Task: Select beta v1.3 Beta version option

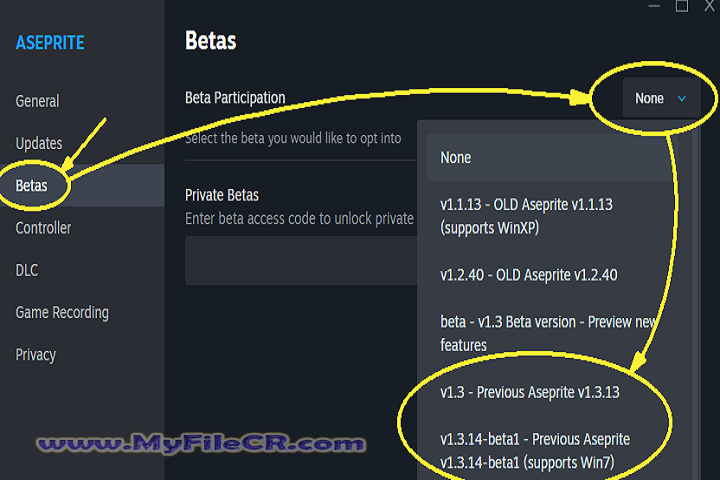Action: pyautogui.click(x=550, y=333)
